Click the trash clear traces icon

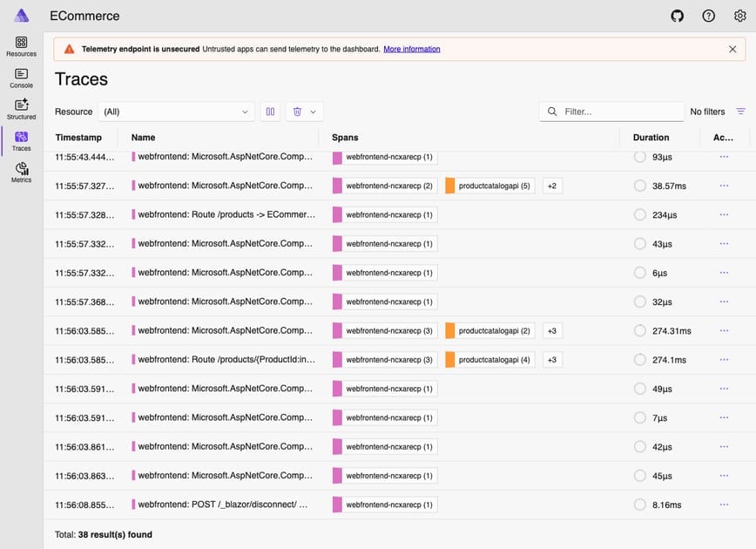point(297,112)
